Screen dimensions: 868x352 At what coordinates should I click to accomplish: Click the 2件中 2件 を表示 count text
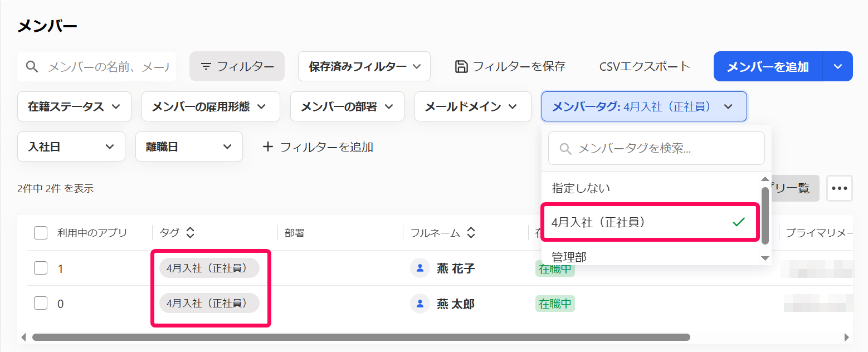tap(55, 188)
